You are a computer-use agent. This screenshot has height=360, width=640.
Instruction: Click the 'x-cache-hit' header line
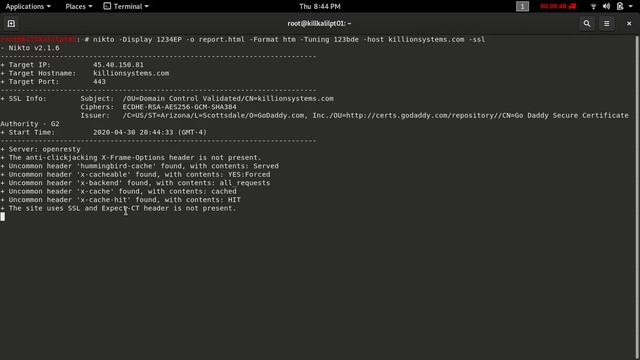click(121, 200)
